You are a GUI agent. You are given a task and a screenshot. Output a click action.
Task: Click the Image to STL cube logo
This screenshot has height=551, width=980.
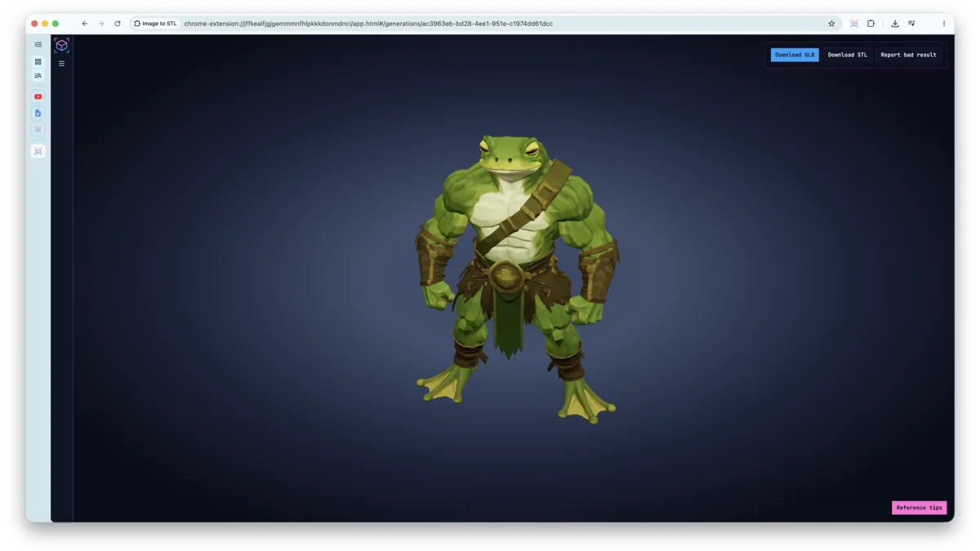(x=61, y=45)
